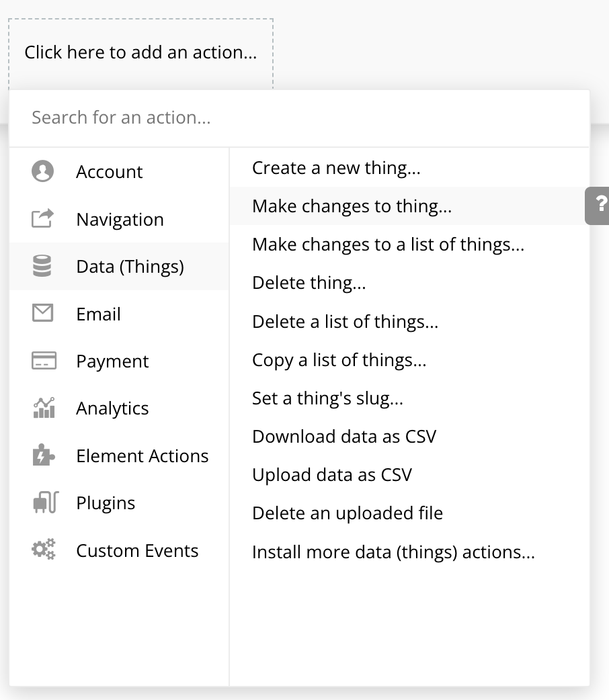The image size is (609, 700).
Task: Click the Email envelope icon
Action: click(42, 314)
